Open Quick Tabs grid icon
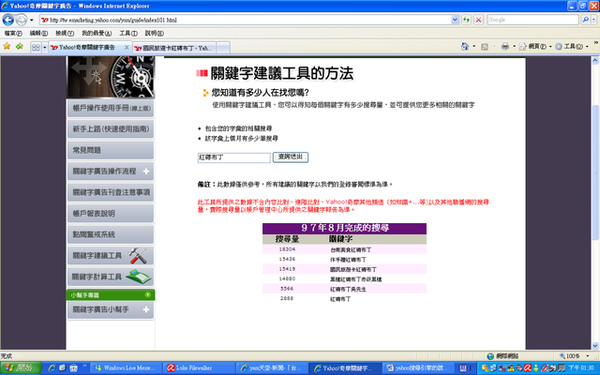The width and height of the screenshot is (600, 375). click(36, 47)
